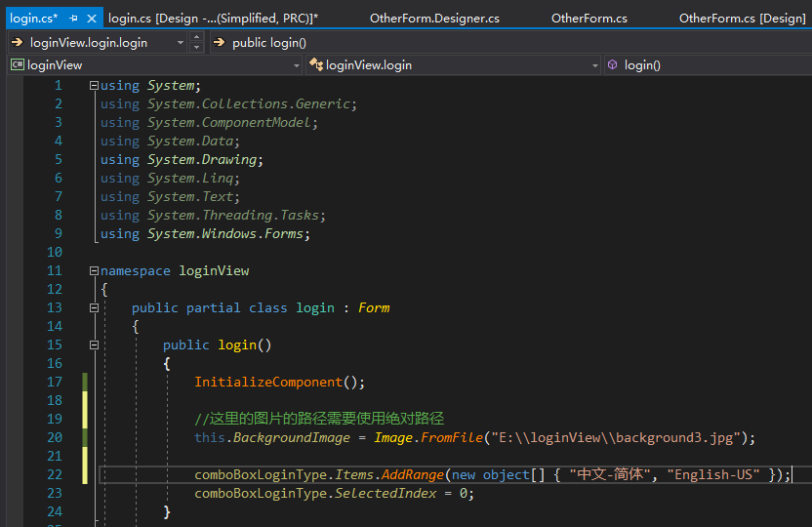Click the InitializeComponent() call
Image resolution: width=812 pixels, height=527 pixels.
click(x=280, y=382)
